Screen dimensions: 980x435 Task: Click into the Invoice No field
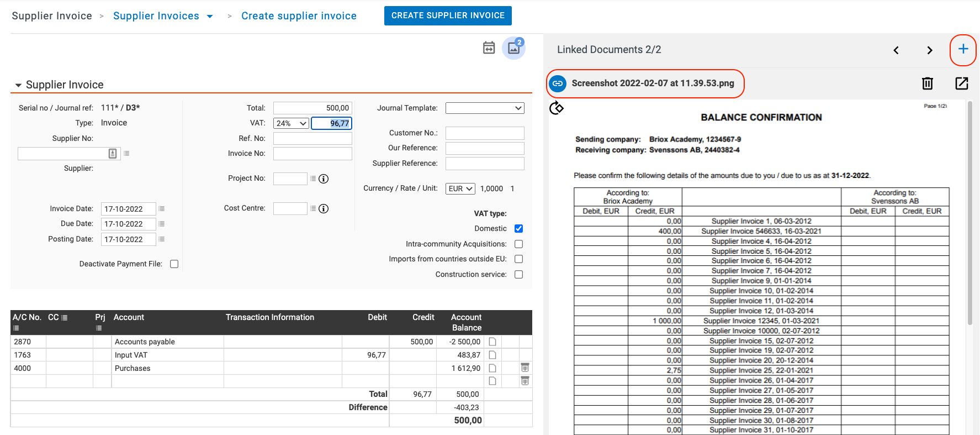point(312,154)
